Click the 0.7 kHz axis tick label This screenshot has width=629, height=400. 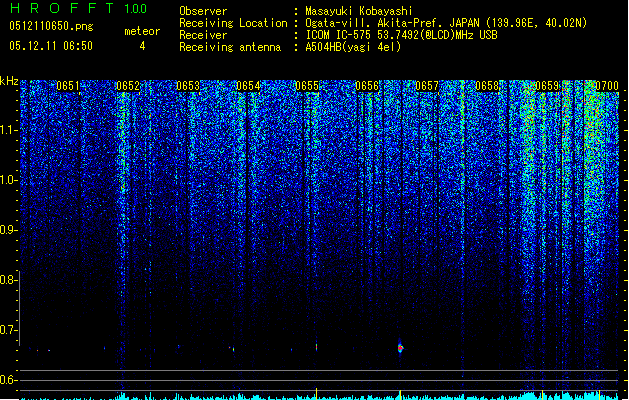pos(9,330)
